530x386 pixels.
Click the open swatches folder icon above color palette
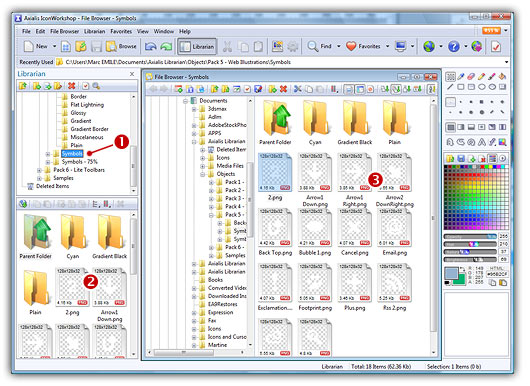[450, 158]
